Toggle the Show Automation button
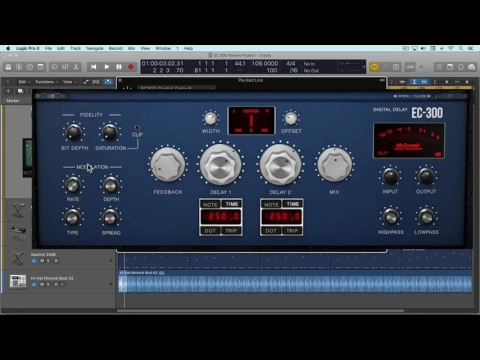This screenshot has height=360, width=480. pos(86,82)
